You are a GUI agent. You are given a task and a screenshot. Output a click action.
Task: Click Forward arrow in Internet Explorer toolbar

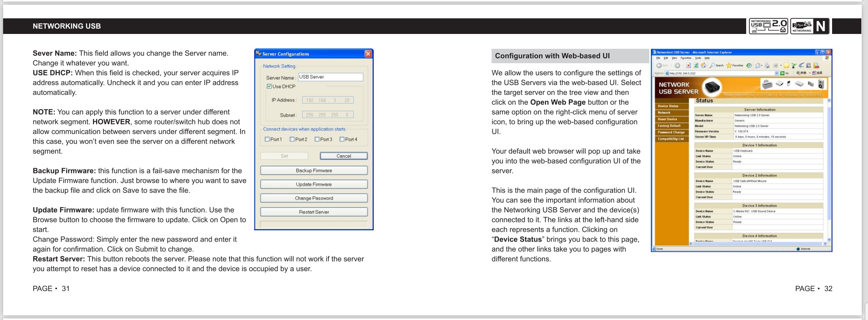click(x=677, y=66)
